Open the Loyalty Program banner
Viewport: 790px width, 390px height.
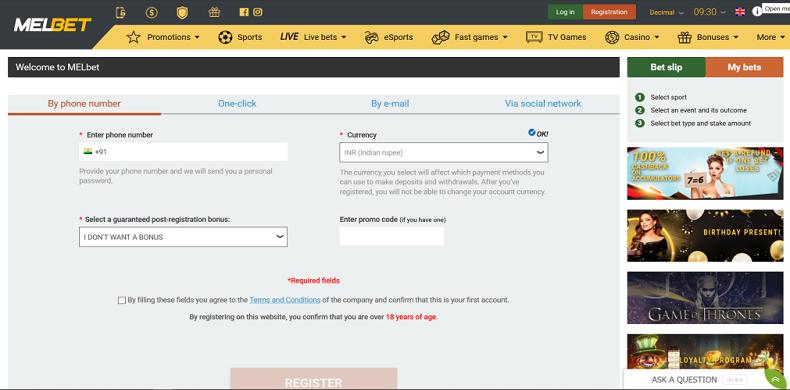tap(705, 353)
